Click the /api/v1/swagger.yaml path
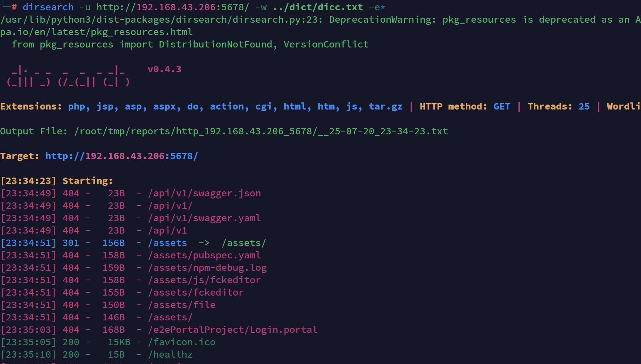 (x=204, y=218)
